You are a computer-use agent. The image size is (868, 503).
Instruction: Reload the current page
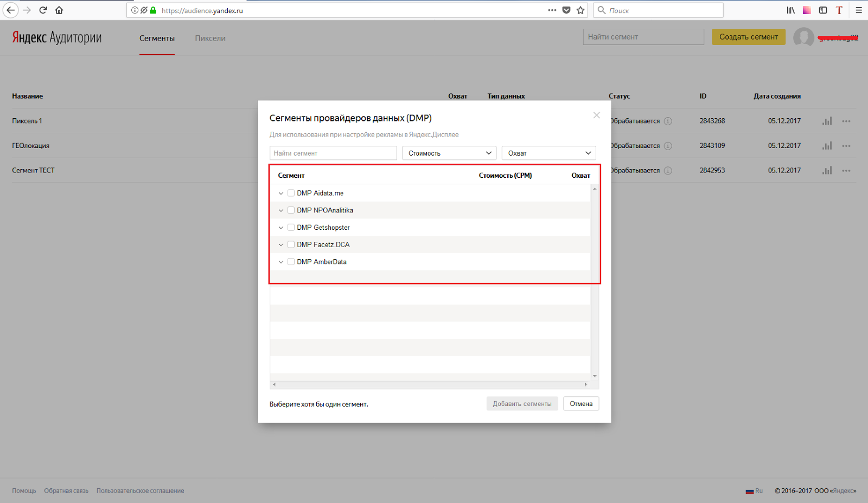pos(43,10)
